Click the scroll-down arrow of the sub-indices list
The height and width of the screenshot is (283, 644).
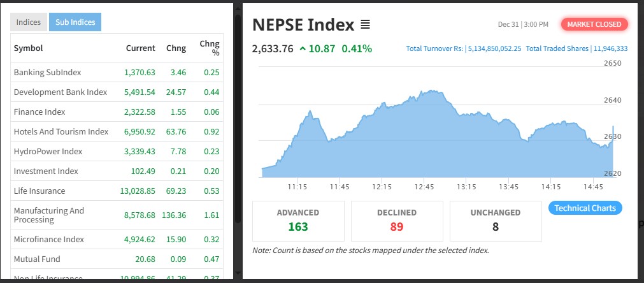pos(238,273)
